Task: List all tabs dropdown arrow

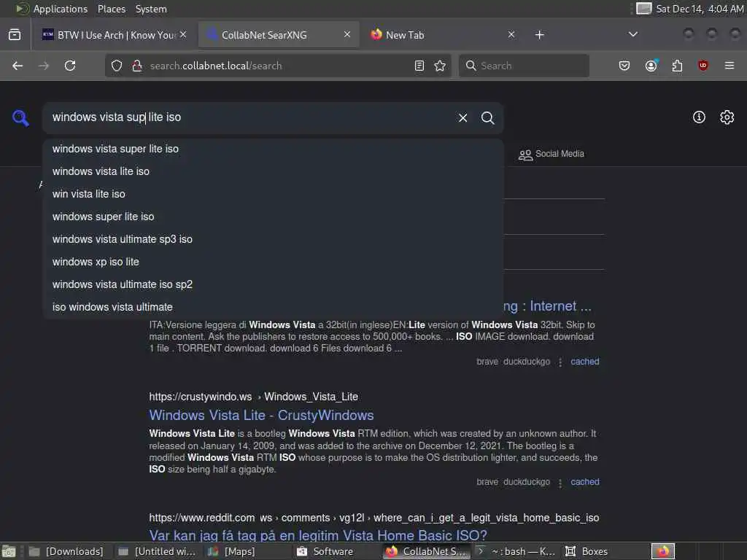Action: (632, 34)
